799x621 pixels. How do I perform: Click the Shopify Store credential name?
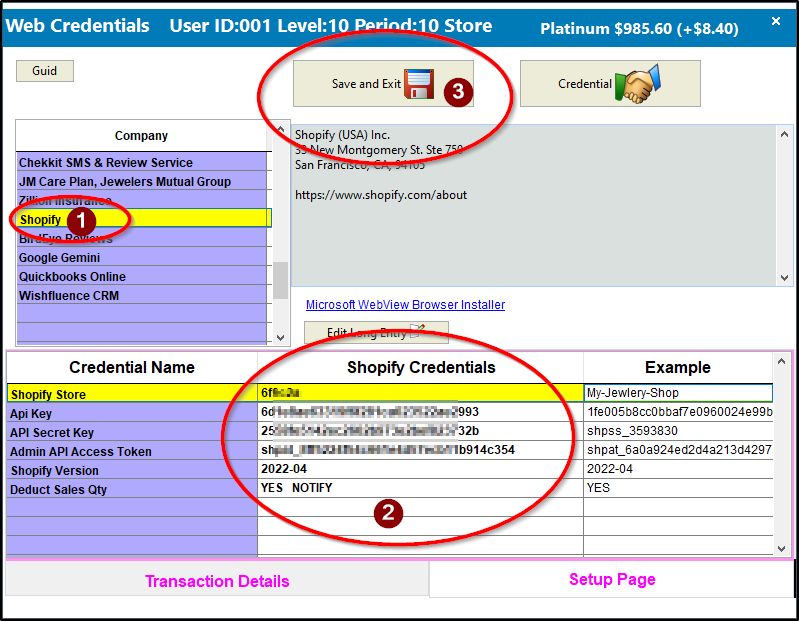(132, 394)
